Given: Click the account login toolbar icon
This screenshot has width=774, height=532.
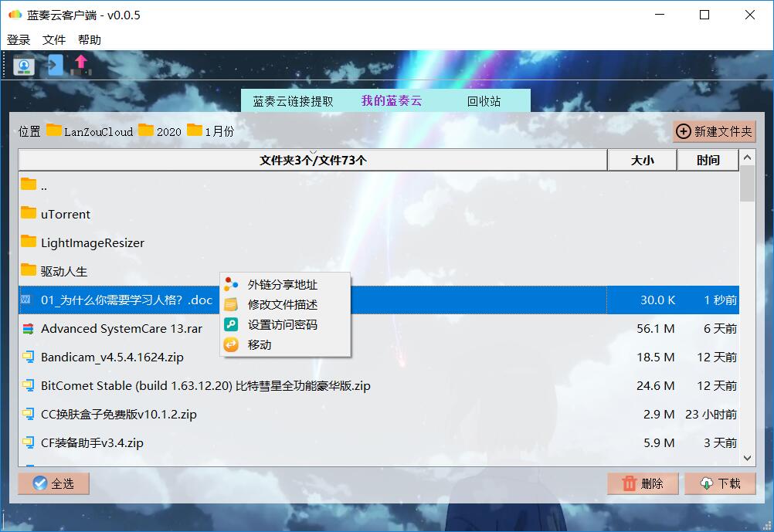Looking at the screenshot, I should point(24,65).
